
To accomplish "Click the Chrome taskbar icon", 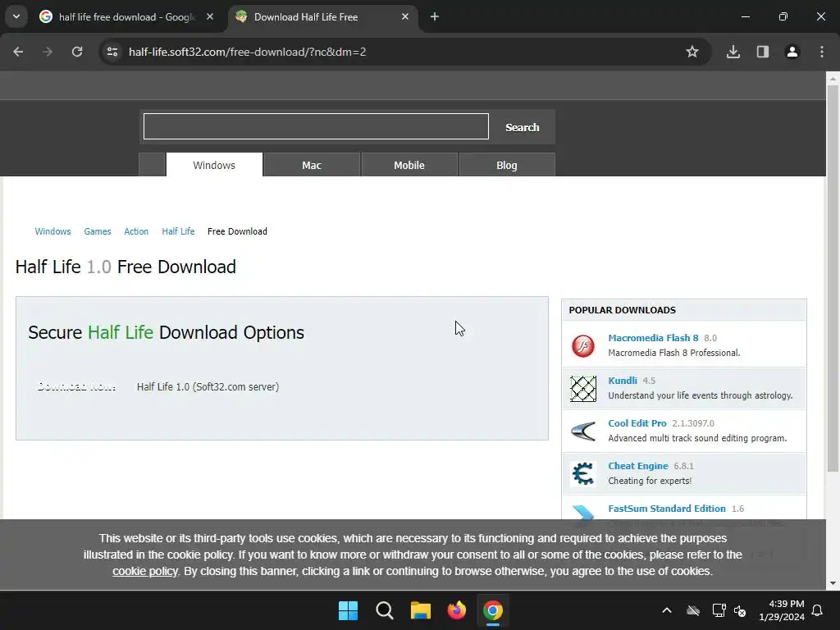I will [x=493, y=610].
